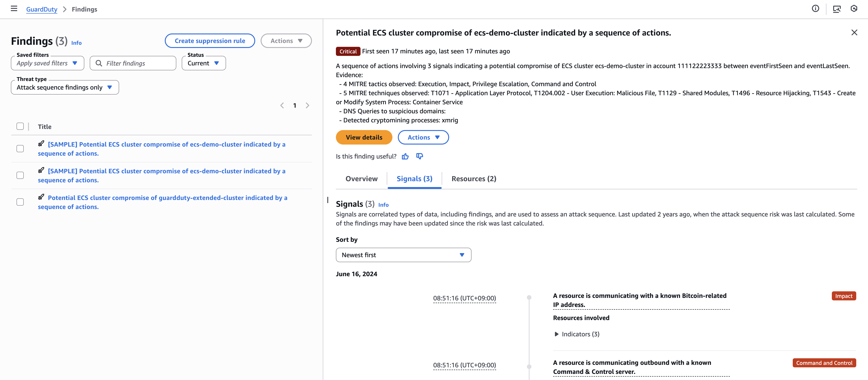Click the thumbs down feedback icon
The height and width of the screenshot is (380, 868).
point(420,156)
